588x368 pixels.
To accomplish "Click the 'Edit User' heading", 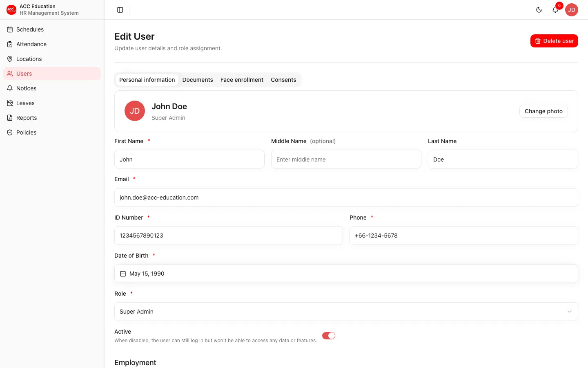I will [134, 36].
